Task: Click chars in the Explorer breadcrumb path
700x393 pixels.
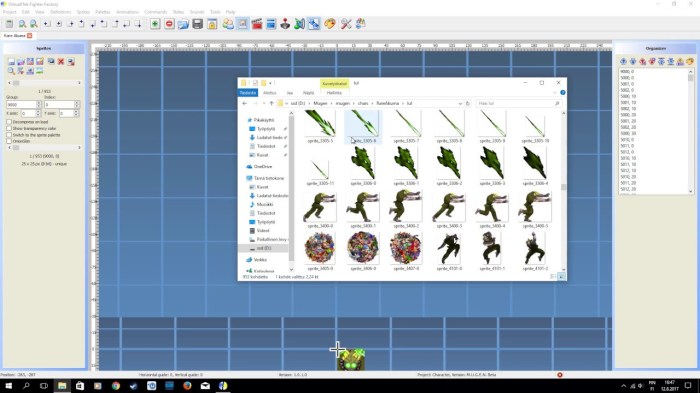Action: [363, 103]
